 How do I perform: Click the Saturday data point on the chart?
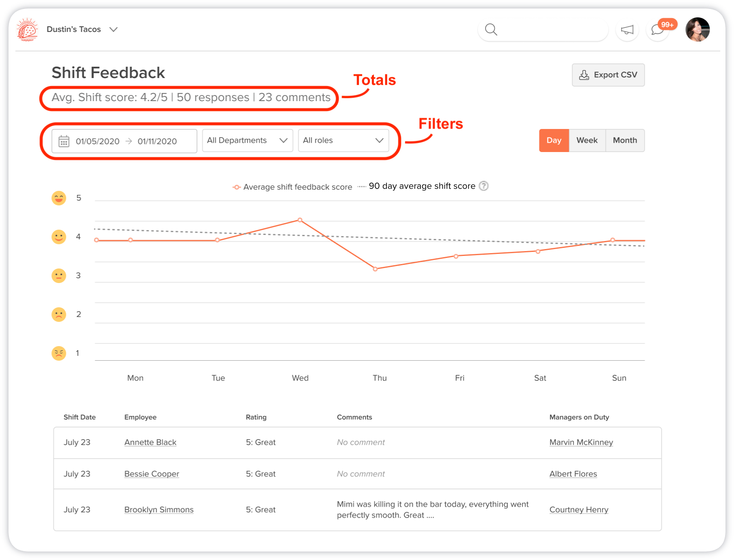[538, 251]
